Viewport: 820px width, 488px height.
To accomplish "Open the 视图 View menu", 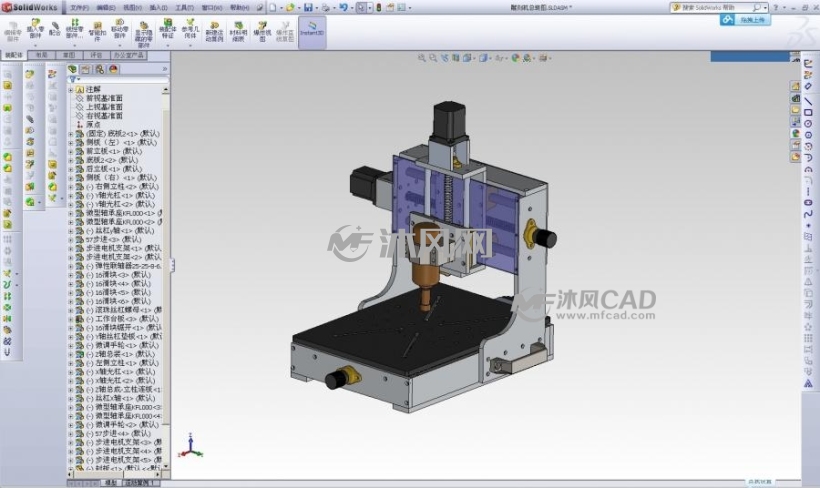I will coord(132,8).
